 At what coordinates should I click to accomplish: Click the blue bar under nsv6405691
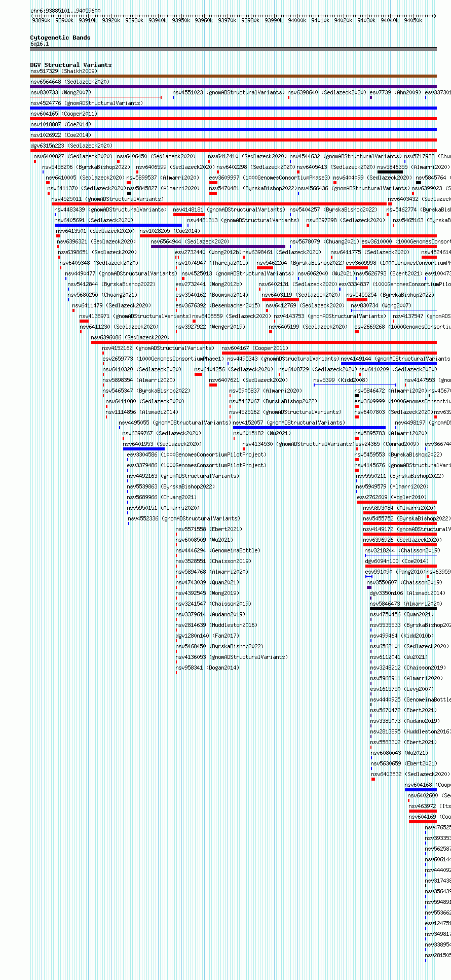pos(118,225)
